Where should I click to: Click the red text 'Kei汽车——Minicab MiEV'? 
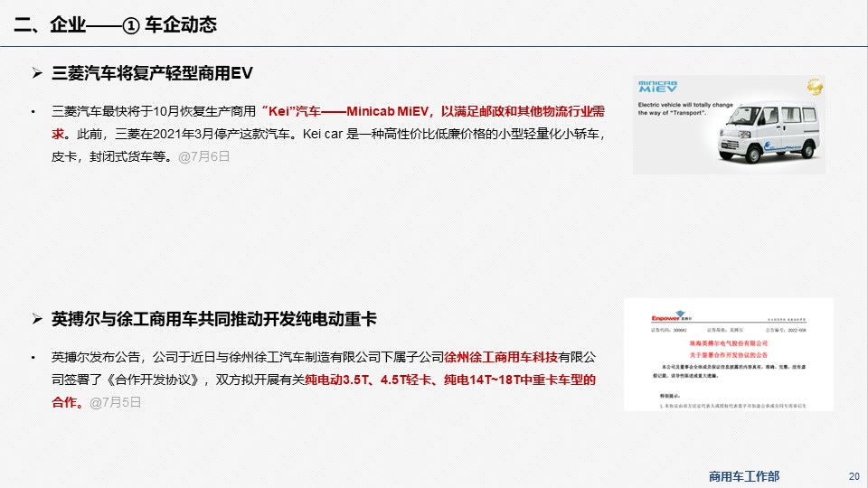[347, 111]
